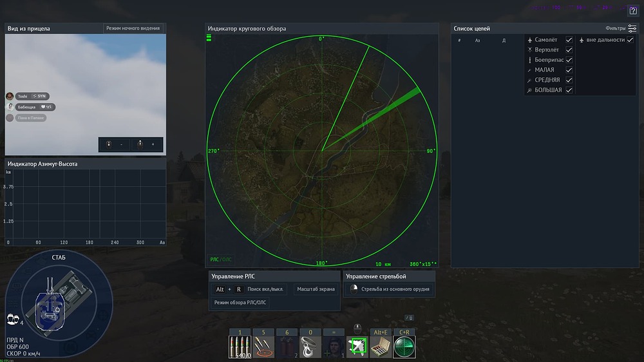Click the Паха в Папахе name tag

[x=31, y=117]
